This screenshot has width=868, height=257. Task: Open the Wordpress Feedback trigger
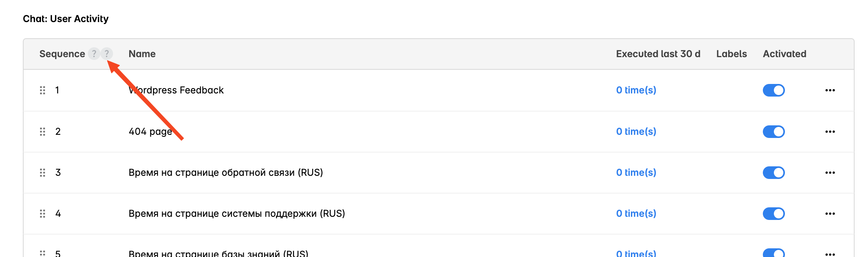click(176, 90)
